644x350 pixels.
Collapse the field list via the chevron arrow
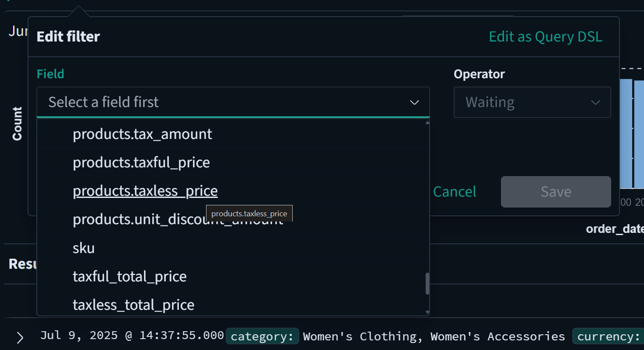click(413, 102)
